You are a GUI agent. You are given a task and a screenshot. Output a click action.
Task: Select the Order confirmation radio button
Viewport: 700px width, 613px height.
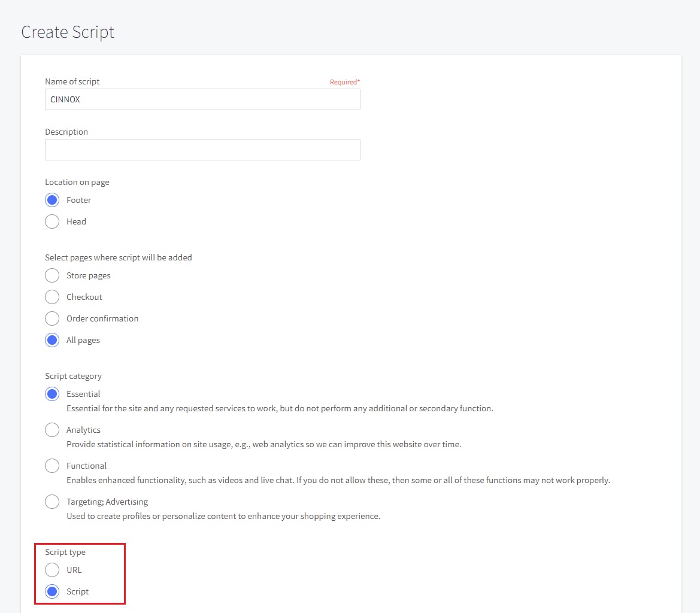click(52, 318)
